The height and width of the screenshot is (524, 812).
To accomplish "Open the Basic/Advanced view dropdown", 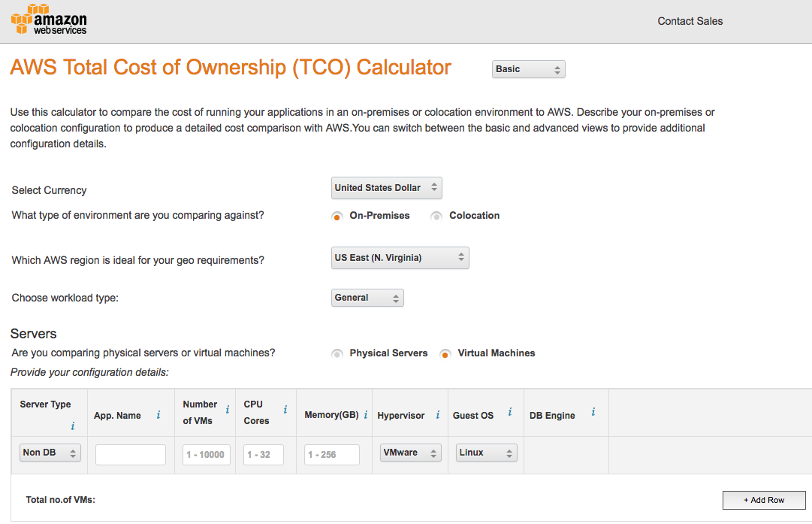I will pos(528,69).
